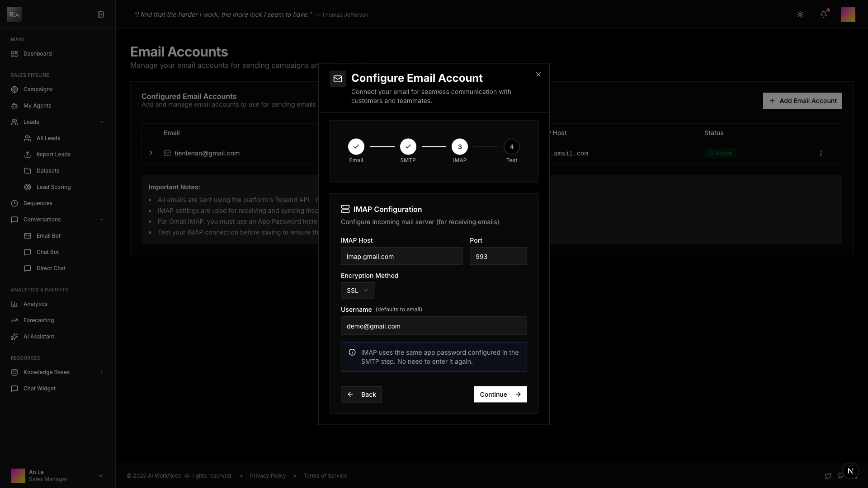
Task: Go to the AI Assistant page
Action: [x=39, y=337]
